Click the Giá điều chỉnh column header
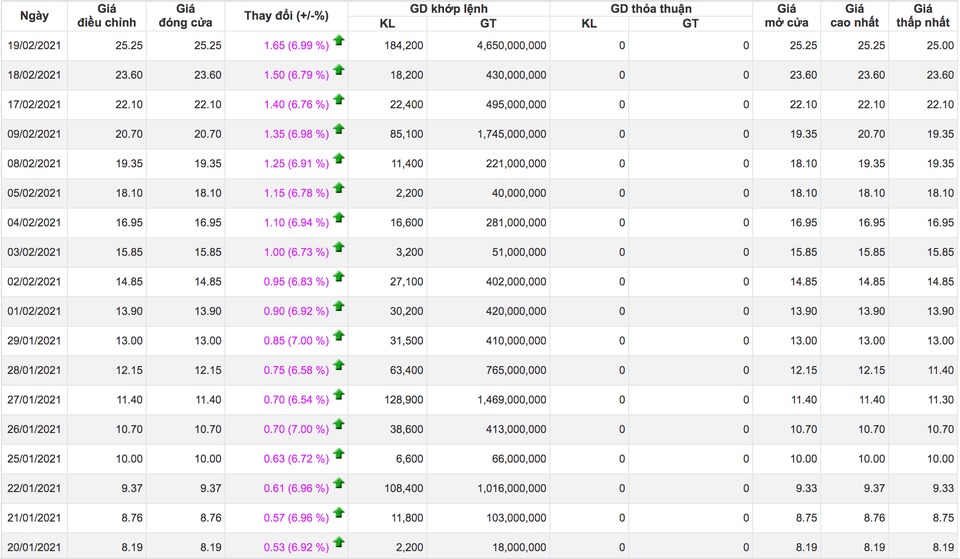 (x=107, y=16)
